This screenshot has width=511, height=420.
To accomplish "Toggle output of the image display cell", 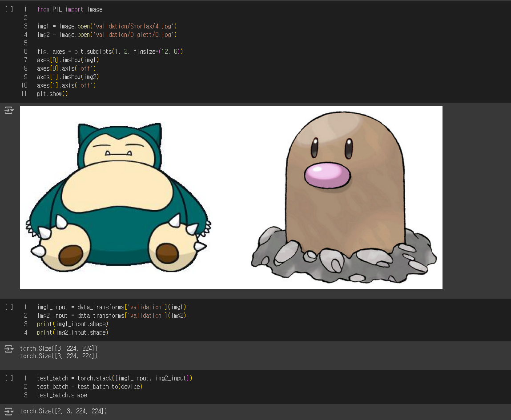I will 9,110.
